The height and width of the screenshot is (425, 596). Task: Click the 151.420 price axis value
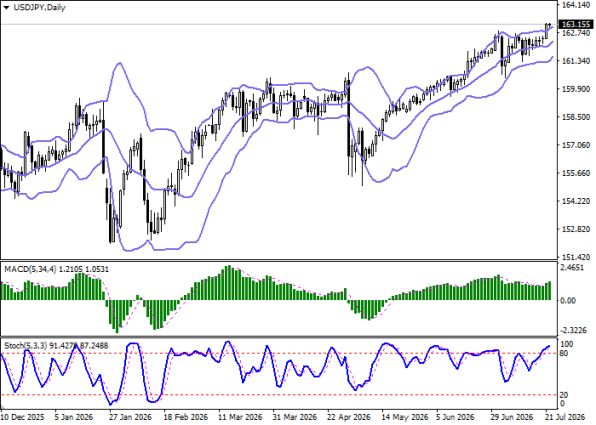coord(575,257)
